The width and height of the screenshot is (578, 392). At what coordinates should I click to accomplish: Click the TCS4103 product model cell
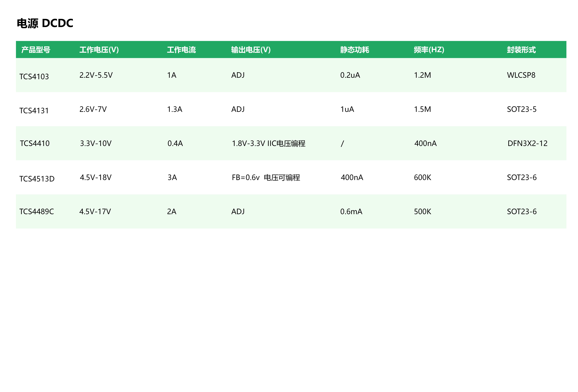pyautogui.click(x=34, y=77)
